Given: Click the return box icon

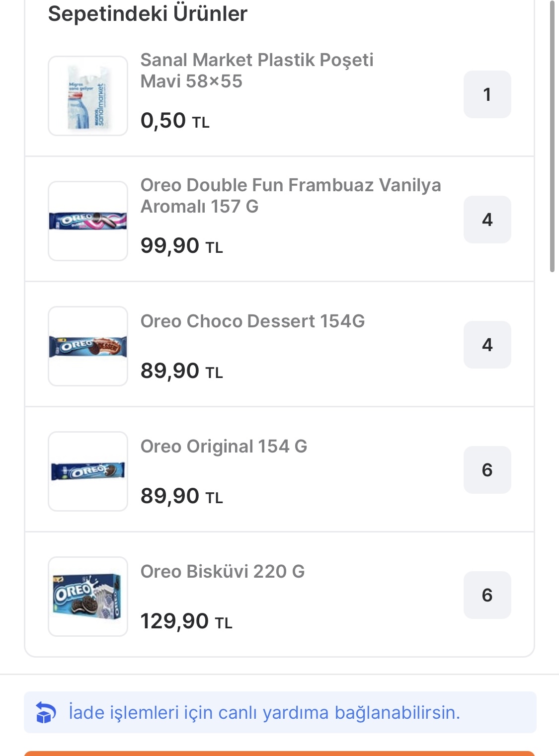Looking at the screenshot, I should pyautogui.click(x=46, y=713).
